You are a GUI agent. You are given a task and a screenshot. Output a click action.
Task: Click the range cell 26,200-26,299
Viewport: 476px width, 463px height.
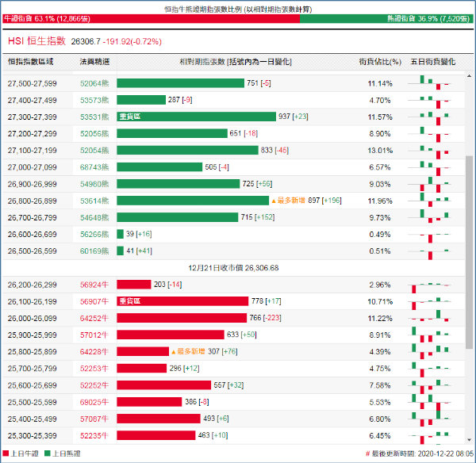click(33, 285)
